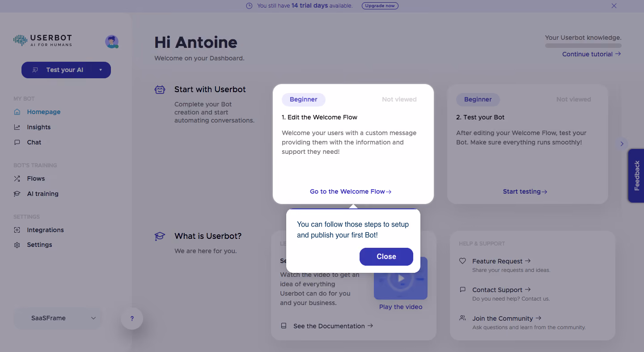
Task: Click the Insights chart icon
Action: [17, 127]
